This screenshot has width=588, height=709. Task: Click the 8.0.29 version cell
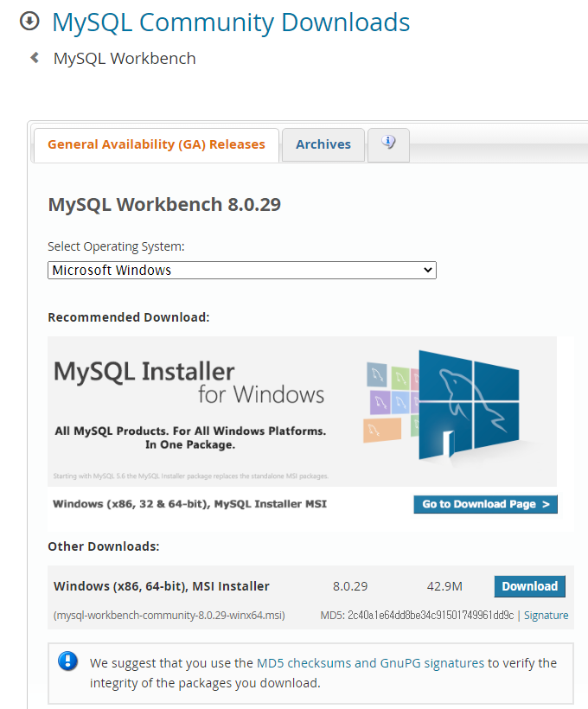coord(350,586)
